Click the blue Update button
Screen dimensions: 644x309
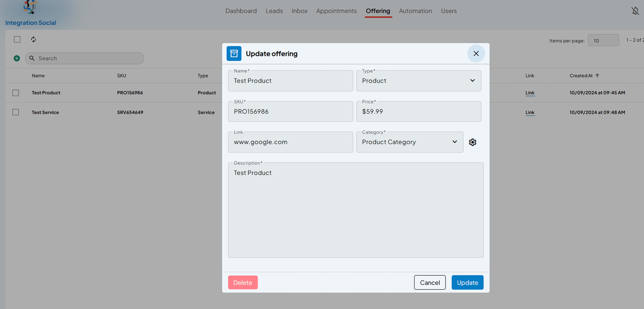coord(467,283)
